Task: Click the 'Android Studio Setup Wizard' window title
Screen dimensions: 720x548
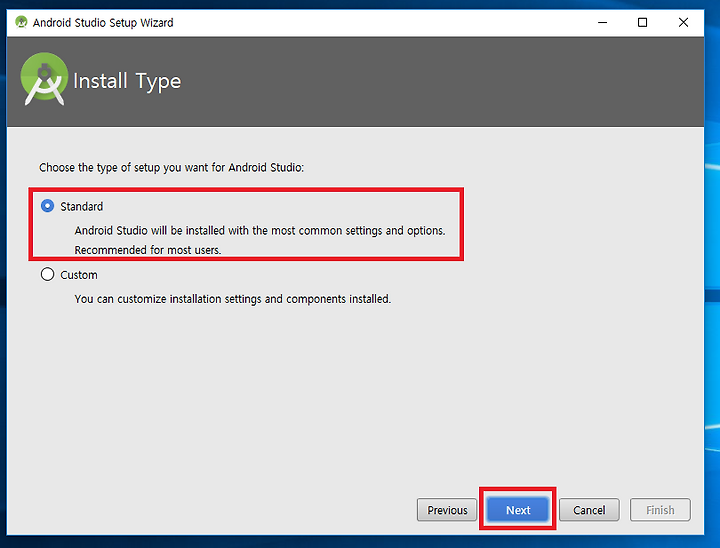Action: tap(103, 23)
